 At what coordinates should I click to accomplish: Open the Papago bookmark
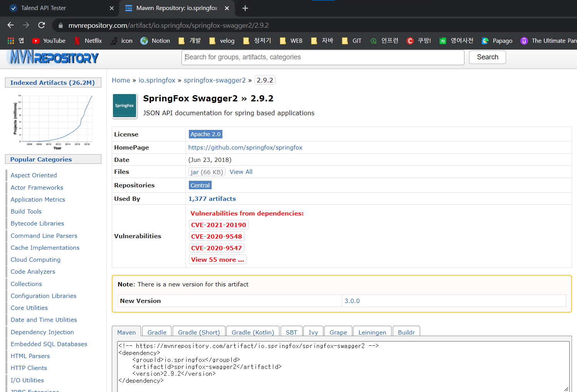(x=497, y=40)
